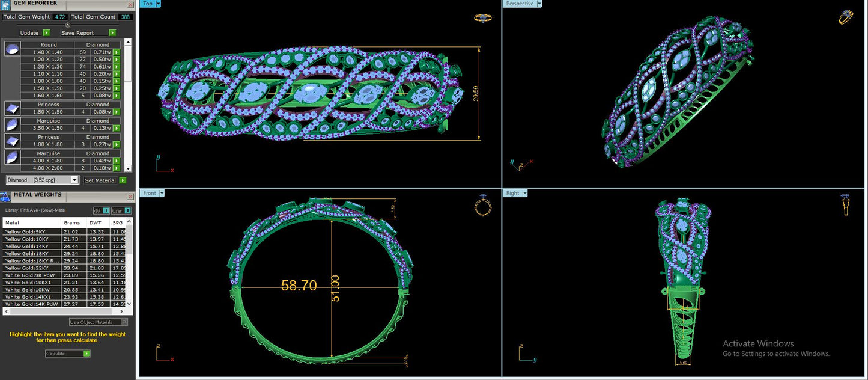The image size is (868, 380).
Task: Select the Princess 1.50 X 1.50 gem icon
Action: pos(12,108)
